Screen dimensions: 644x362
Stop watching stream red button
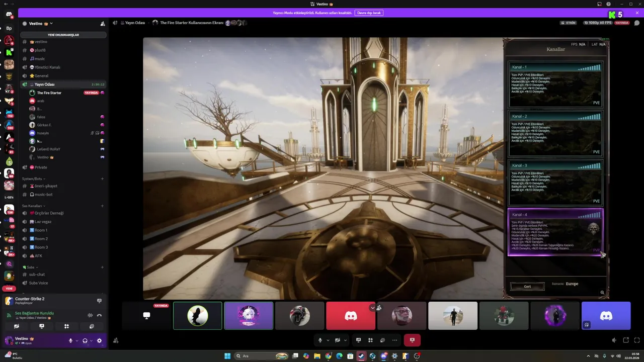click(412, 340)
